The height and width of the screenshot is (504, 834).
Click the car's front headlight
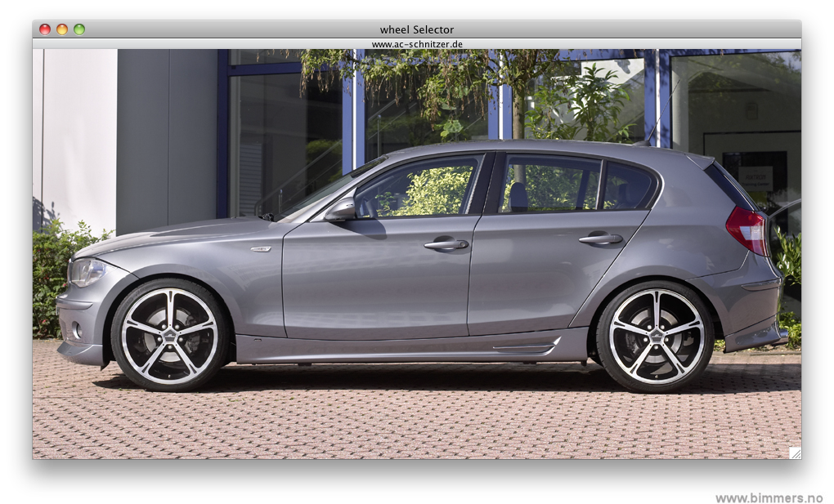[87, 271]
